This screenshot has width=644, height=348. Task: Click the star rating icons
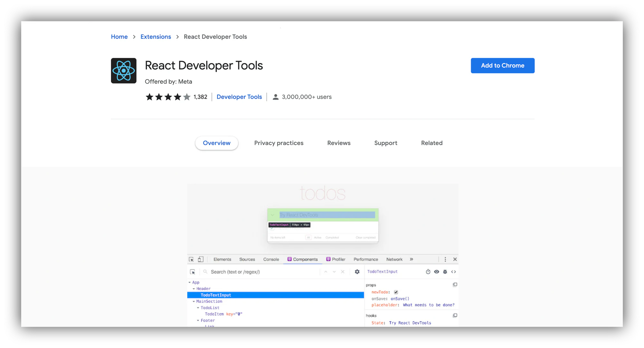tap(168, 97)
